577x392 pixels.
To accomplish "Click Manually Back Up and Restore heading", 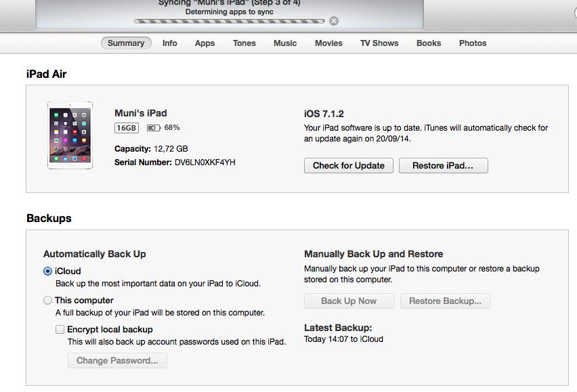I will (x=374, y=254).
